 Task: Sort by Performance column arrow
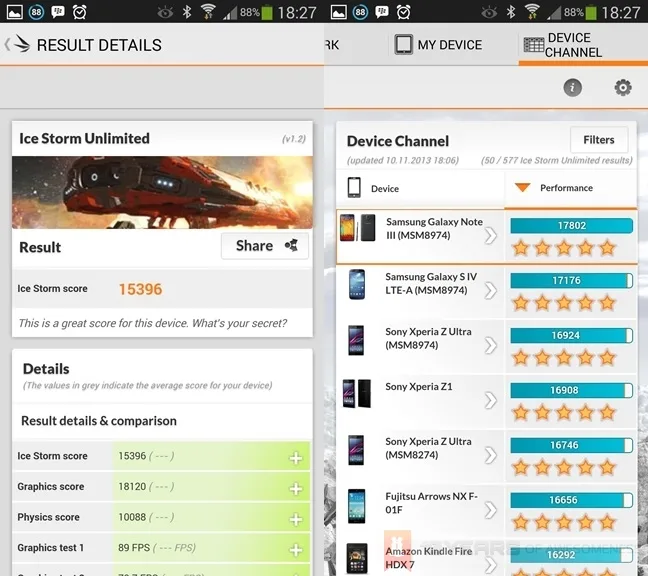point(522,188)
